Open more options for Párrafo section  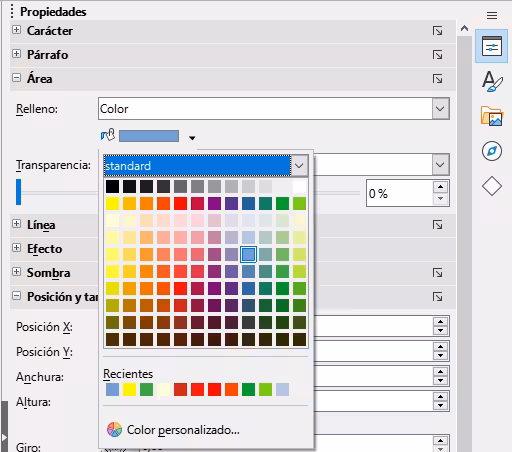(438, 55)
